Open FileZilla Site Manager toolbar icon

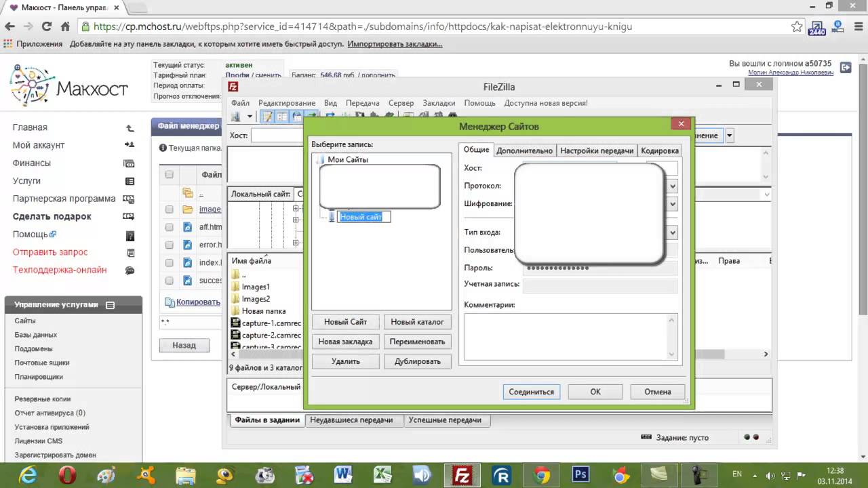(x=236, y=117)
